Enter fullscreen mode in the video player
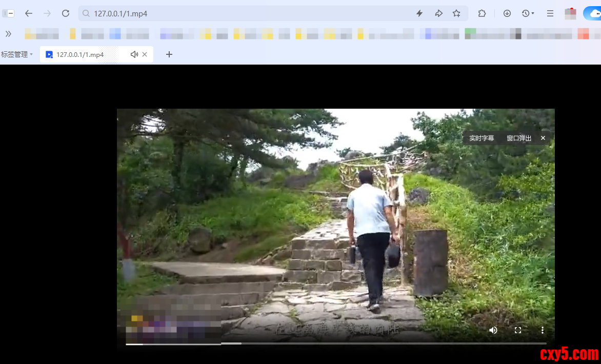 click(518, 330)
